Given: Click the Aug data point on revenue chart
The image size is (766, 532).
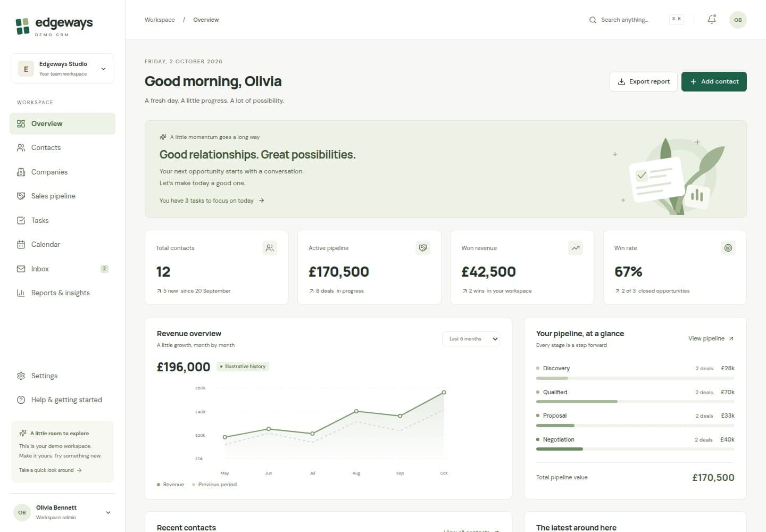Looking at the screenshot, I should [x=356, y=411].
